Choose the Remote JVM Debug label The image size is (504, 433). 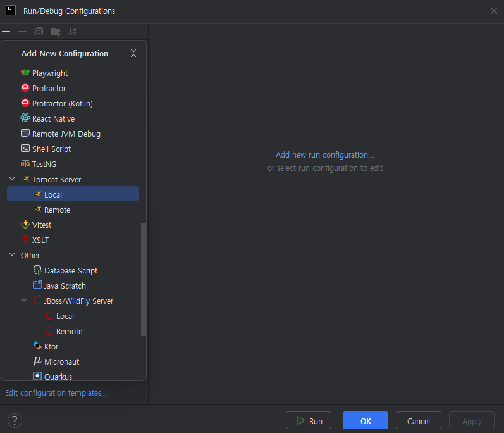[66, 134]
